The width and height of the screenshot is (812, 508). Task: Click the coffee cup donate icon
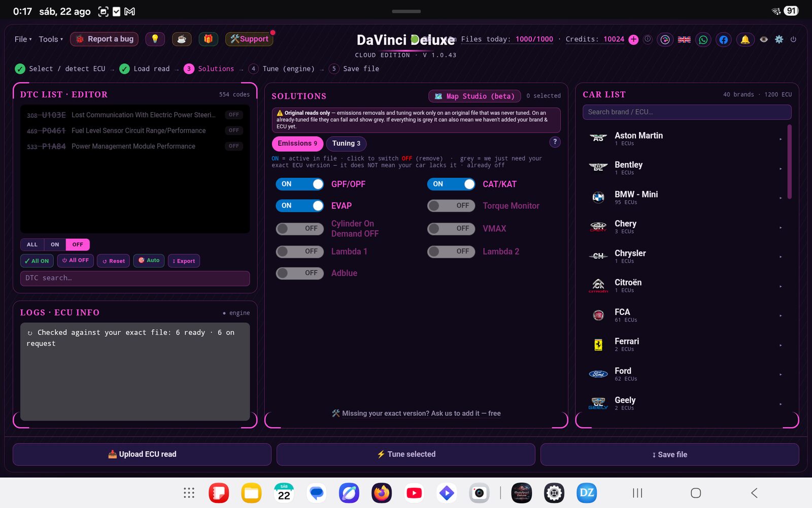(x=182, y=39)
